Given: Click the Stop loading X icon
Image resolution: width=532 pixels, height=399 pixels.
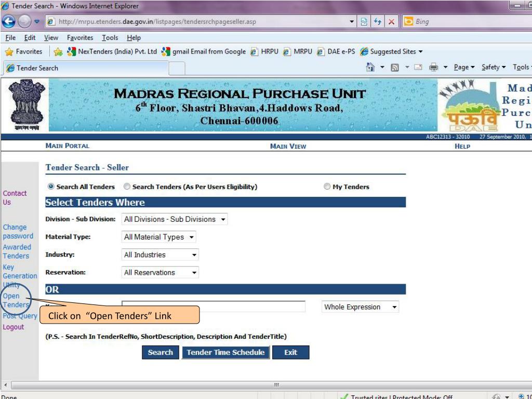Looking at the screenshot, I should (x=391, y=22).
